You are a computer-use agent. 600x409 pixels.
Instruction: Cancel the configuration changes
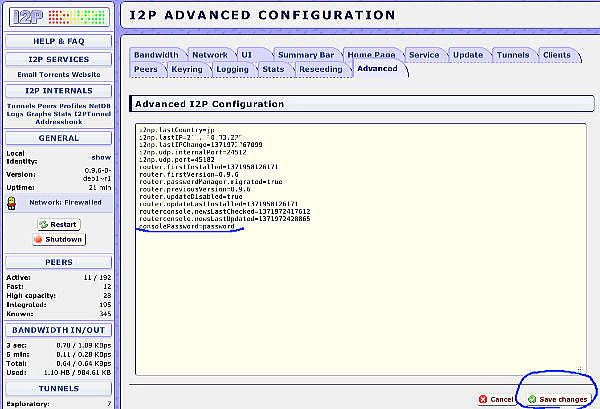pos(501,399)
